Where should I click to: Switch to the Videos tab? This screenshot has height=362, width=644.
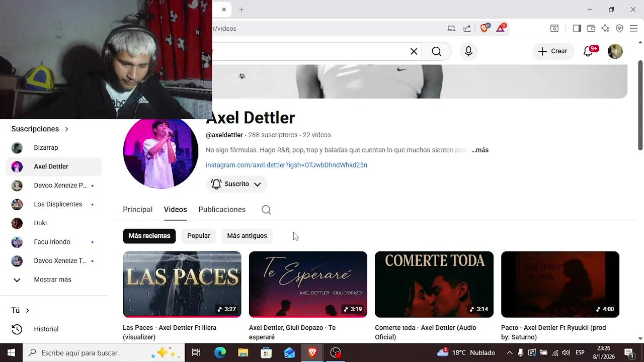(x=175, y=210)
